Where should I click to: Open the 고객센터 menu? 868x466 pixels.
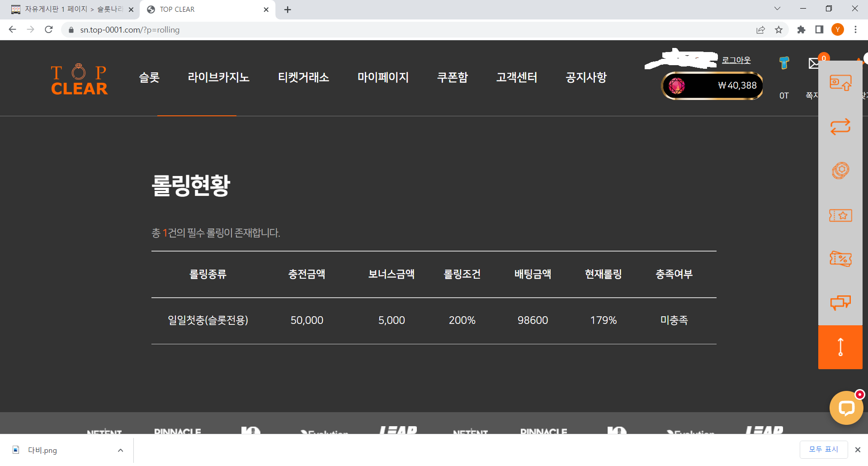click(x=517, y=77)
